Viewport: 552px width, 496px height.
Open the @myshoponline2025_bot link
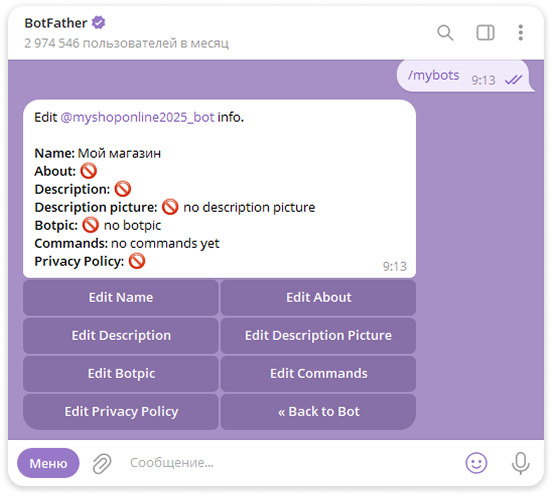[x=137, y=117]
